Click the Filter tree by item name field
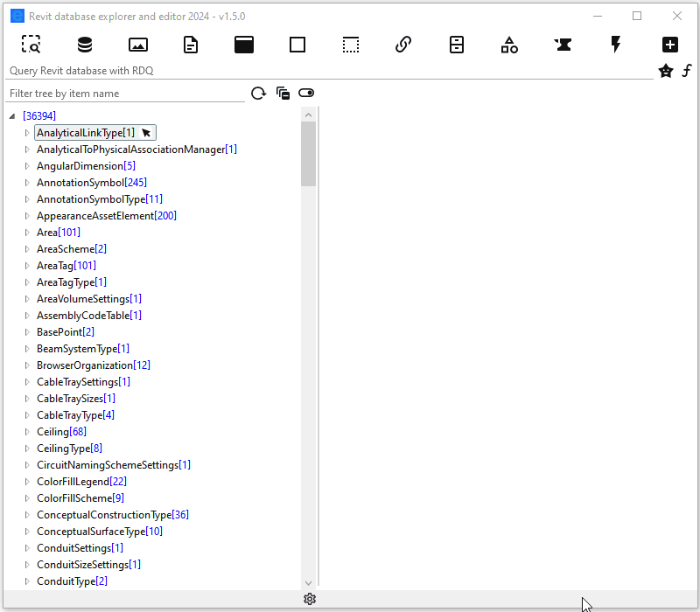The width and height of the screenshot is (700, 612). [x=125, y=94]
